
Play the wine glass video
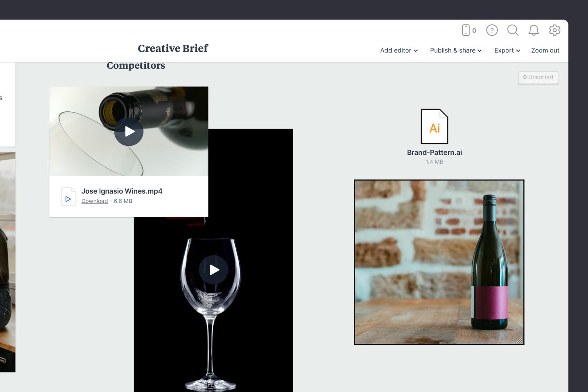click(213, 270)
